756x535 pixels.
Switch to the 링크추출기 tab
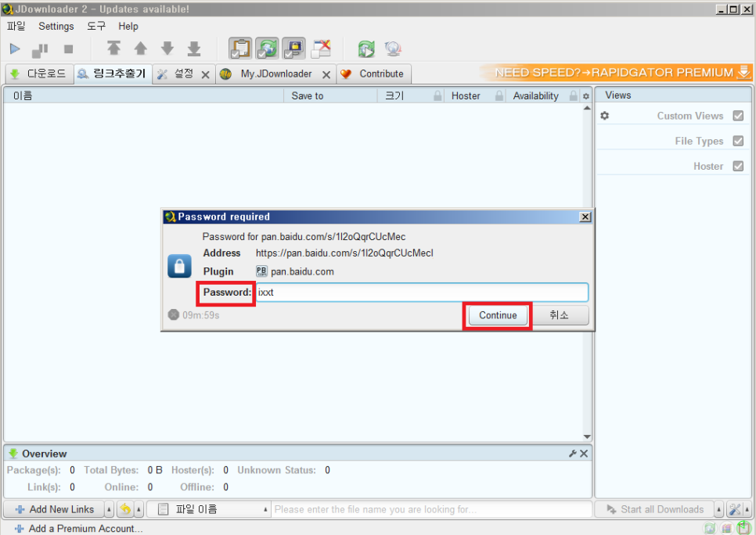113,74
